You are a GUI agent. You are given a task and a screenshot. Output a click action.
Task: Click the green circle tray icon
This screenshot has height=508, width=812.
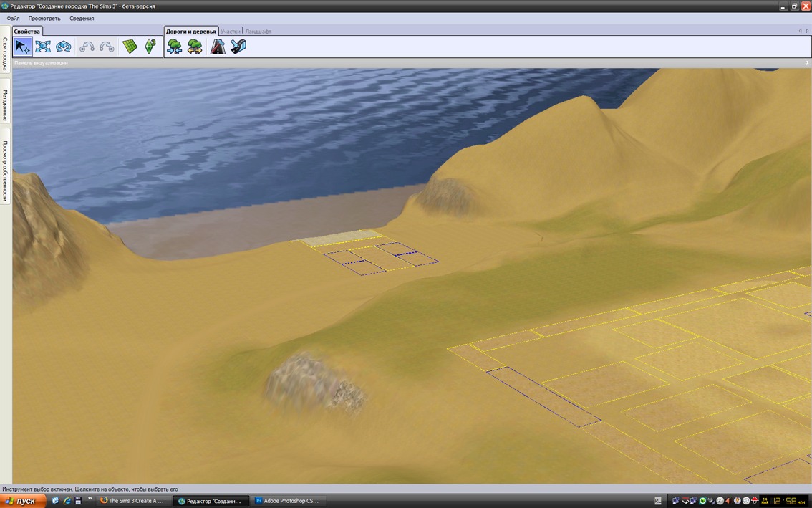click(x=702, y=501)
